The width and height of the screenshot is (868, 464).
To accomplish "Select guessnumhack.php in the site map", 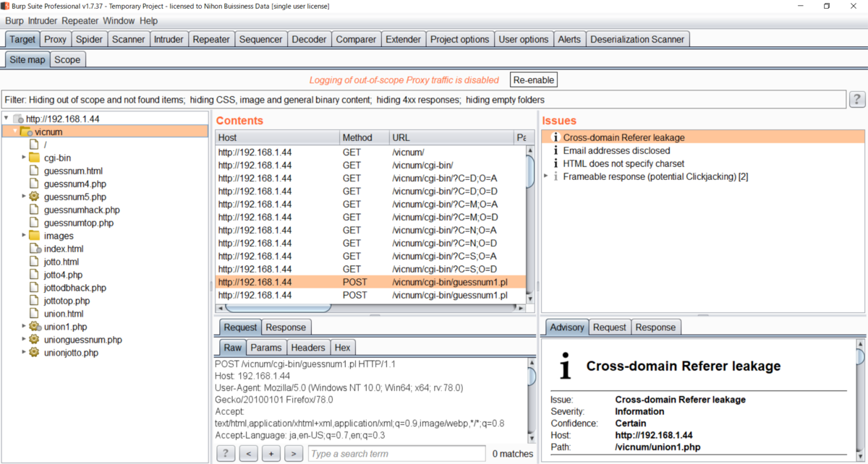I will tap(82, 210).
